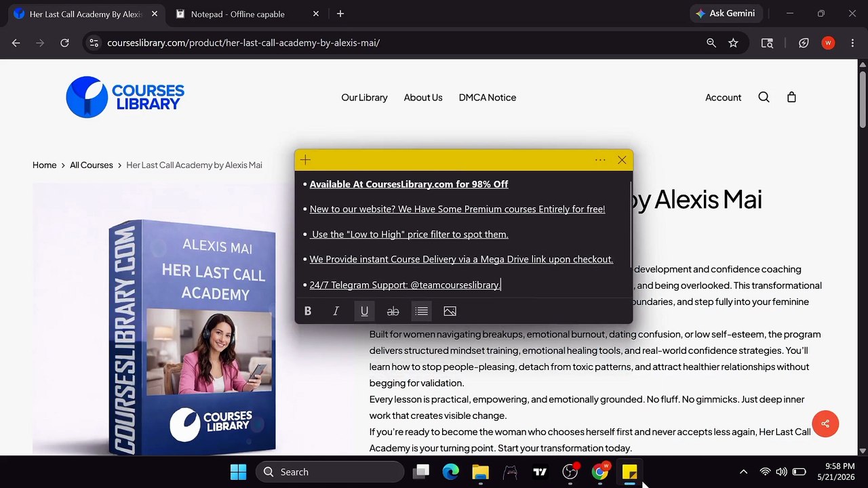Click the 24/7 Telegram Support note line
Viewport: 868px width, 488px height.
click(x=405, y=285)
